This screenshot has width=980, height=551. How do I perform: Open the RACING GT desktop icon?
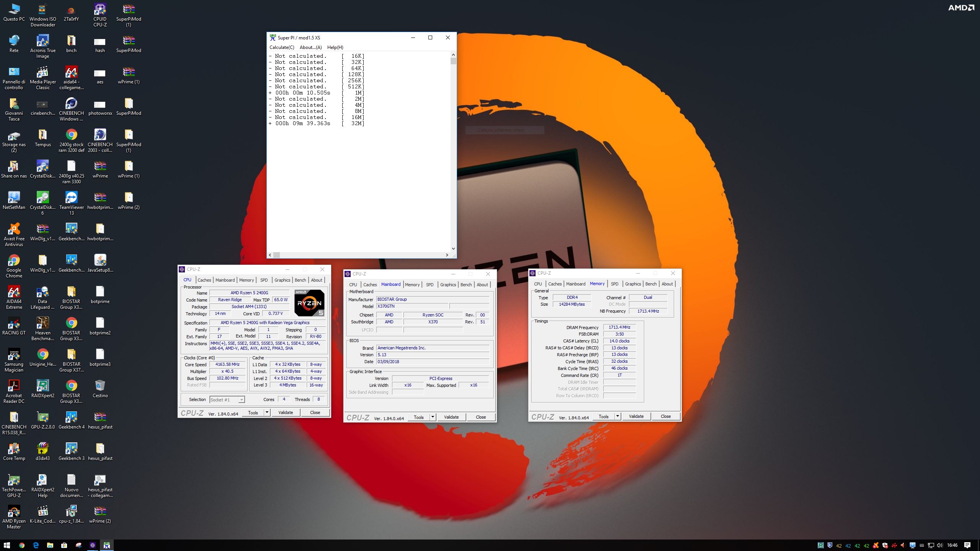pyautogui.click(x=14, y=326)
